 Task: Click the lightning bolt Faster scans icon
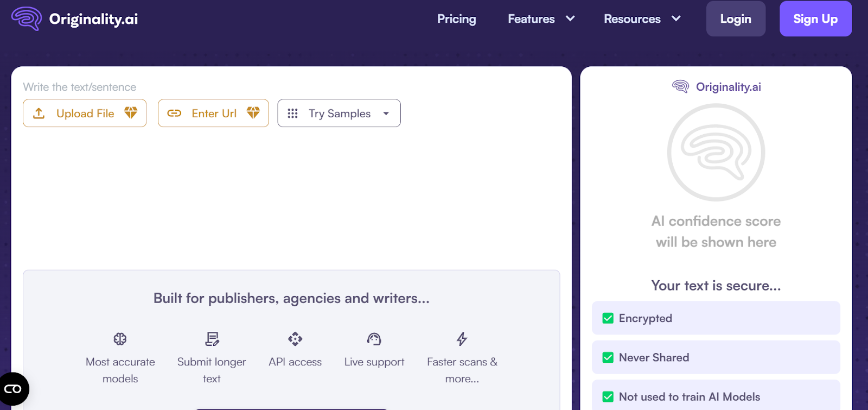coord(462,339)
